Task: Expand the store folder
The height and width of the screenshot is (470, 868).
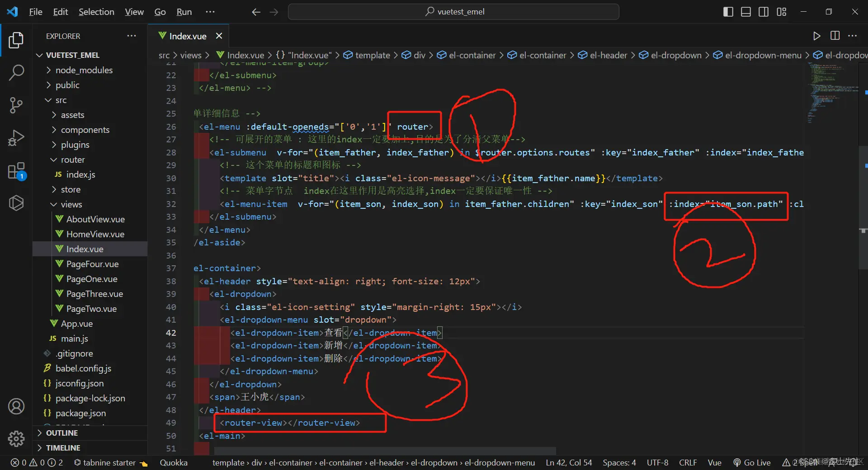Action: point(71,189)
